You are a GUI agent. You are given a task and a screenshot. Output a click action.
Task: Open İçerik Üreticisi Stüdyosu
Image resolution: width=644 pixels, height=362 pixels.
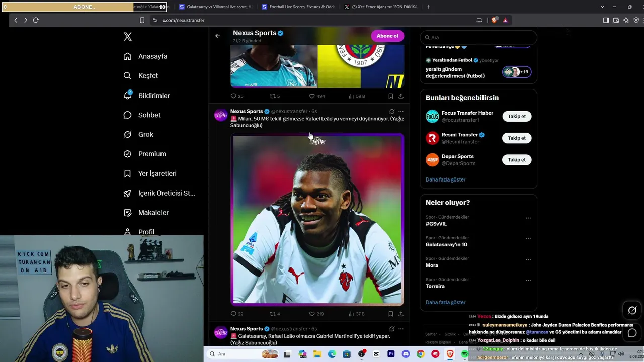(x=159, y=193)
